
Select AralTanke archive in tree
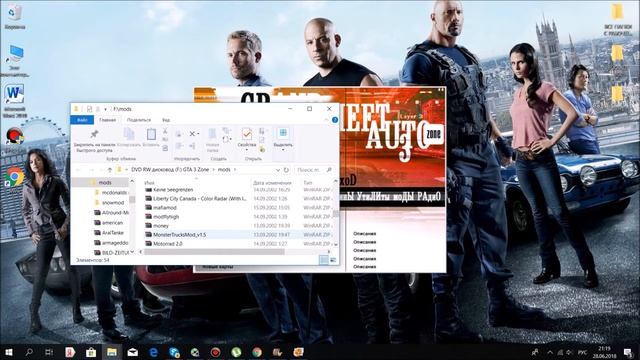pyautogui.click(x=109, y=233)
